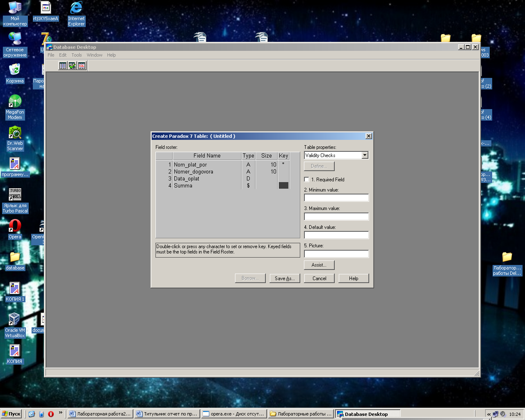
Task: Open the Лаборатор... работы Del... folder
Action: pyautogui.click(x=507, y=263)
